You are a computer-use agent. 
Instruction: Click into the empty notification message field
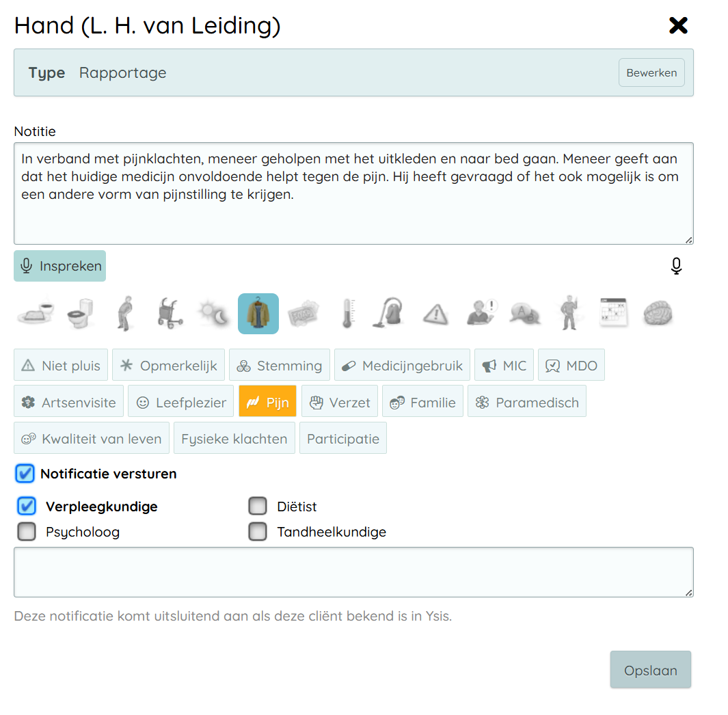tap(353, 572)
